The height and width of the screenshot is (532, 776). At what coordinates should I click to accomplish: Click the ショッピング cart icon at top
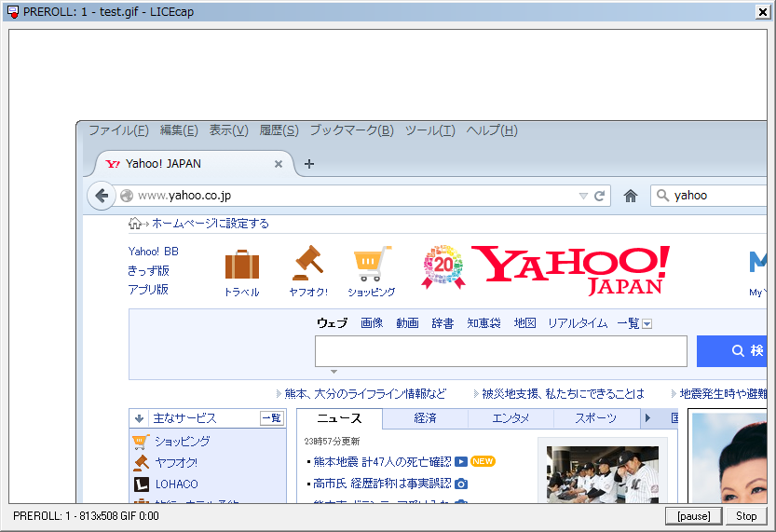[372, 264]
